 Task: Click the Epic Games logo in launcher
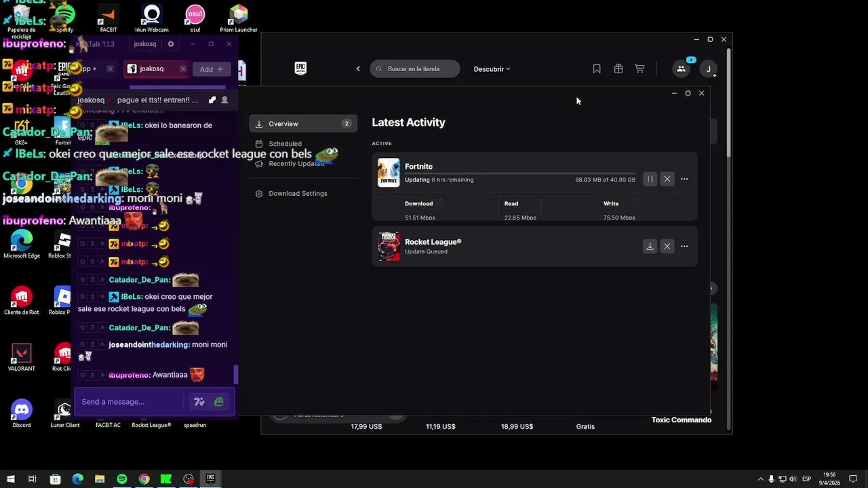click(x=300, y=68)
